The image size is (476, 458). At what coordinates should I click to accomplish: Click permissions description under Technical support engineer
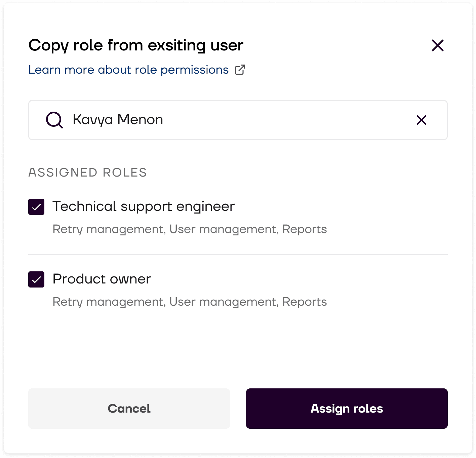tap(190, 229)
